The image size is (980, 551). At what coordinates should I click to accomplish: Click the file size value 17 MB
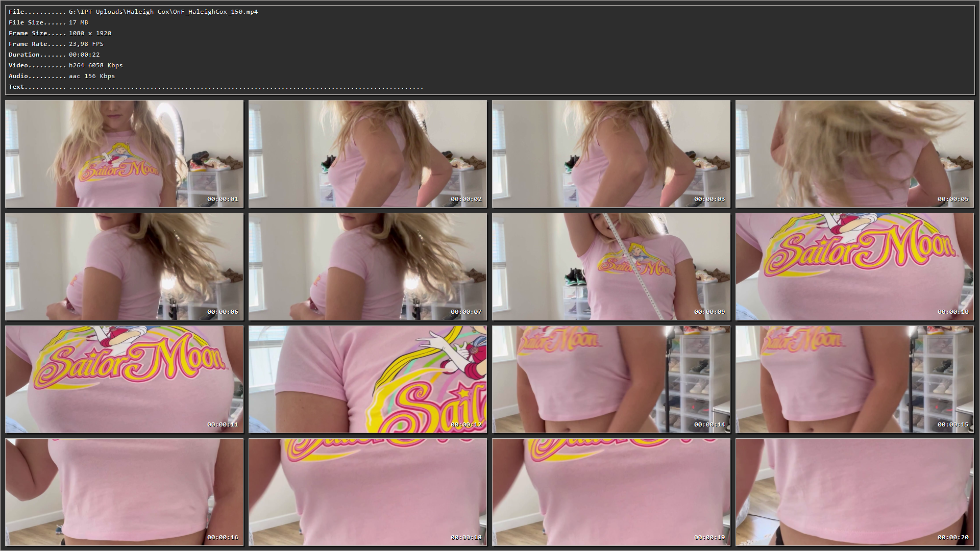click(79, 22)
